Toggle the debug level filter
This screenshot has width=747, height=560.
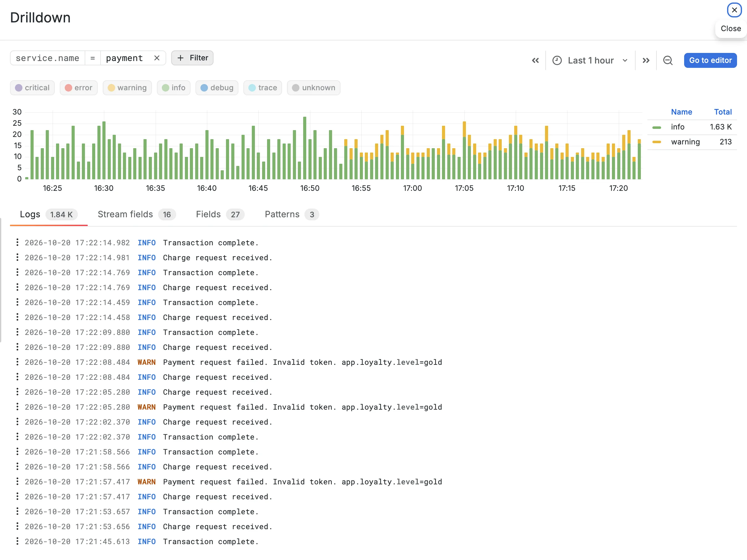click(217, 88)
